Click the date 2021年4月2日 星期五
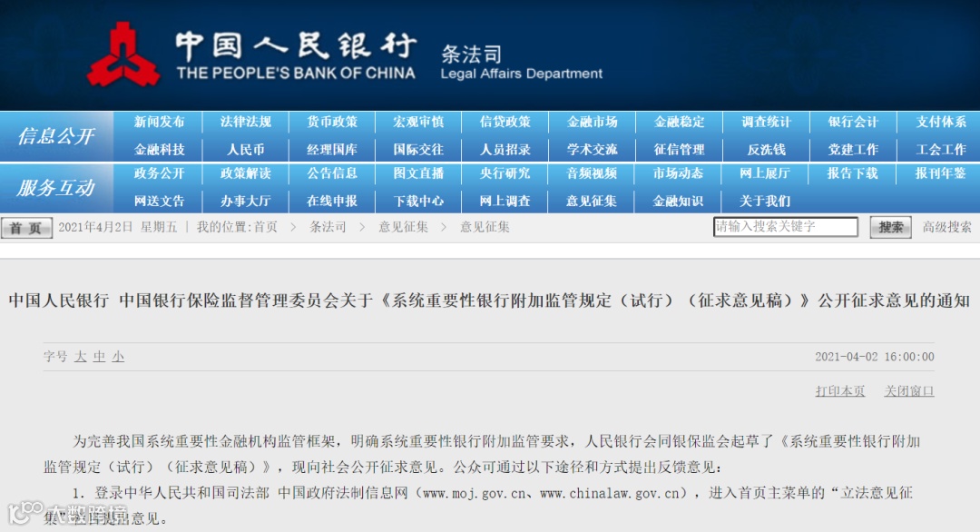The image size is (980, 532). (x=118, y=227)
